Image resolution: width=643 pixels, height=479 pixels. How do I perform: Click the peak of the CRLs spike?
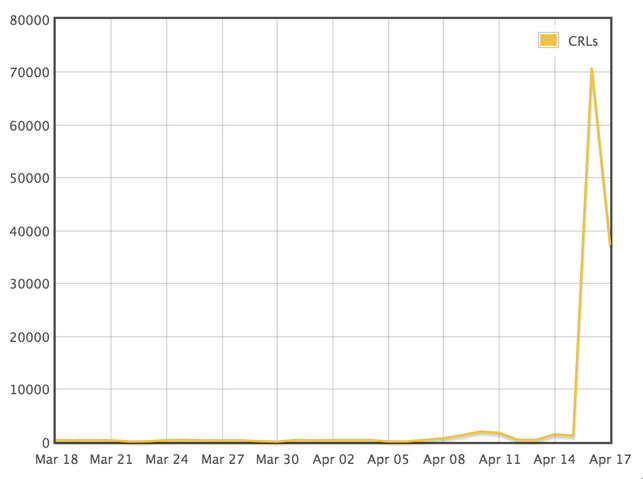click(591, 69)
